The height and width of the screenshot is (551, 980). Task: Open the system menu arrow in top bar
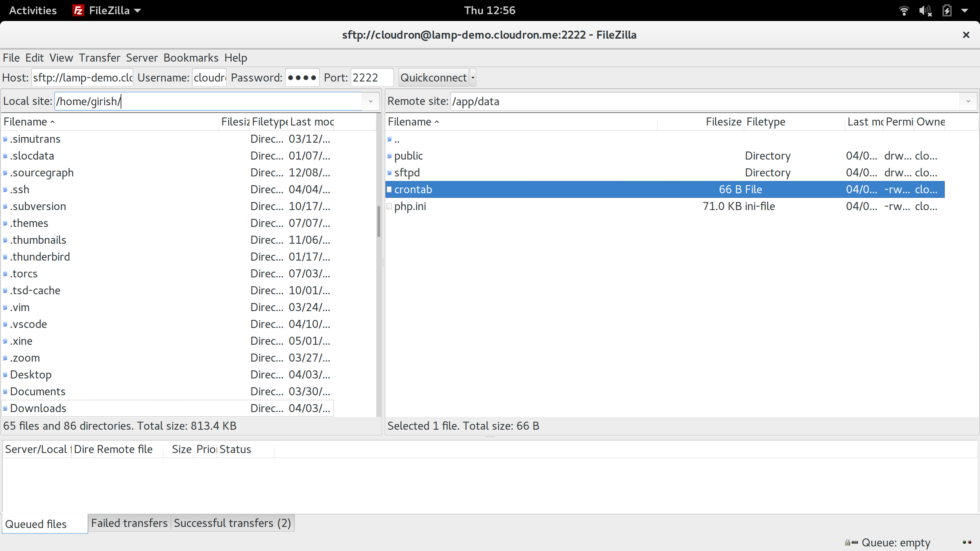click(965, 10)
